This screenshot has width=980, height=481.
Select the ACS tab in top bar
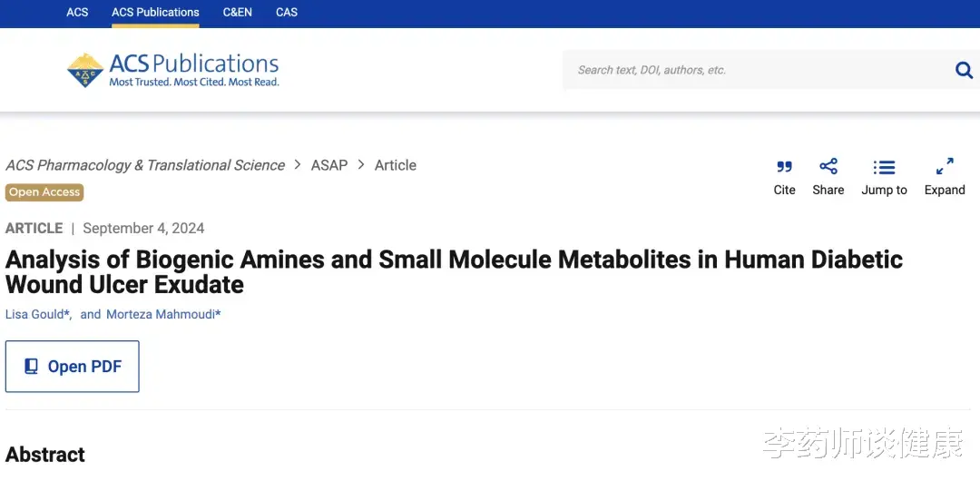tap(77, 12)
